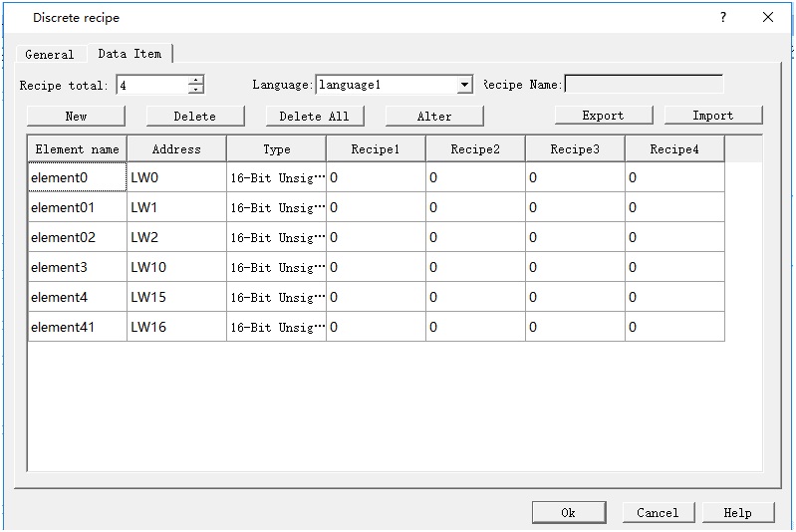Select the element4 name cell
This screenshot has width=796, height=532.
[77, 297]
